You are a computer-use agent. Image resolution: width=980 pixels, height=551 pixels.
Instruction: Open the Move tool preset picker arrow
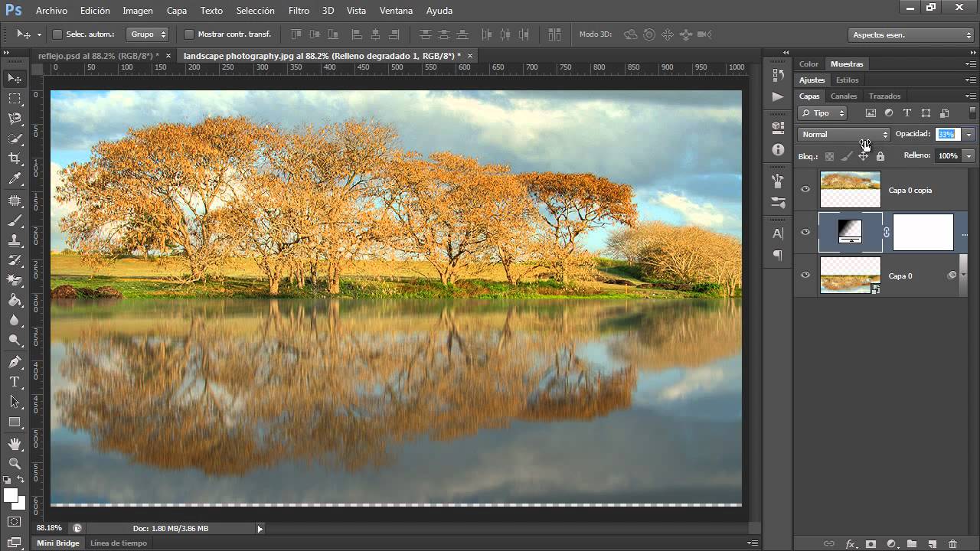click(x=39, y=34)
